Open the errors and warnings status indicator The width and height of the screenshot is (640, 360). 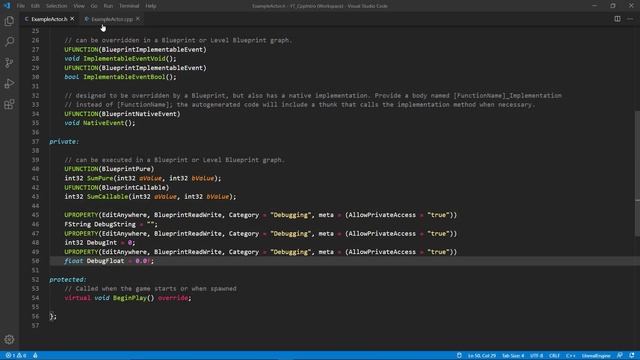point(16,356)
